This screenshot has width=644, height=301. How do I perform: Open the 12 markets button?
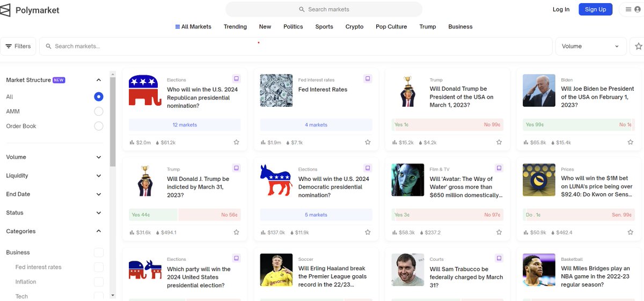click(x=185, y=124)
